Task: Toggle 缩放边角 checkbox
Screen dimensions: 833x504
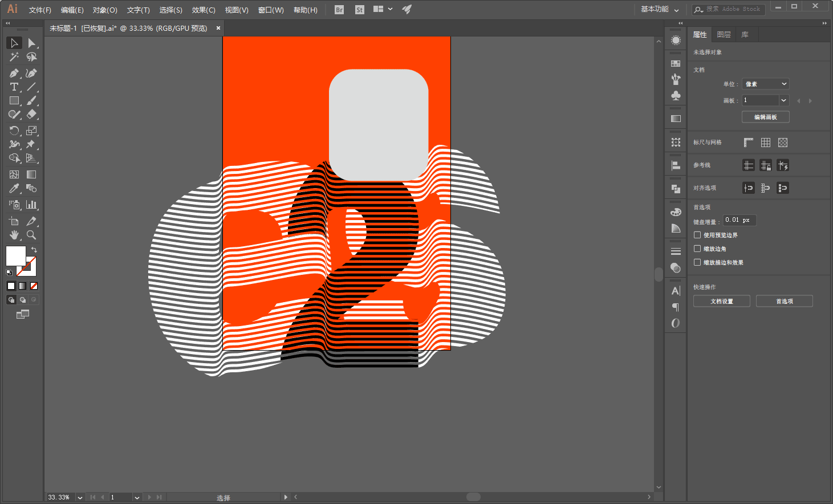Action: [697, 249]
